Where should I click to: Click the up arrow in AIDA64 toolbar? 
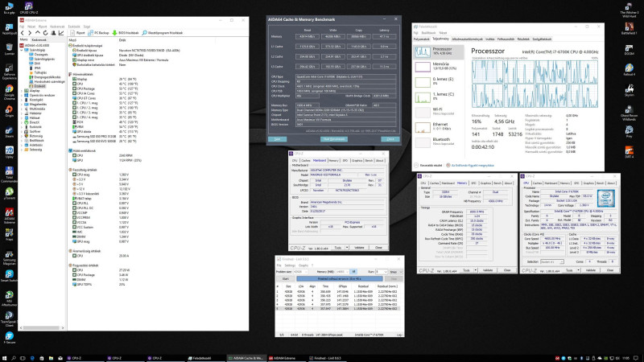pyautogui.click(x=37, y=33)
